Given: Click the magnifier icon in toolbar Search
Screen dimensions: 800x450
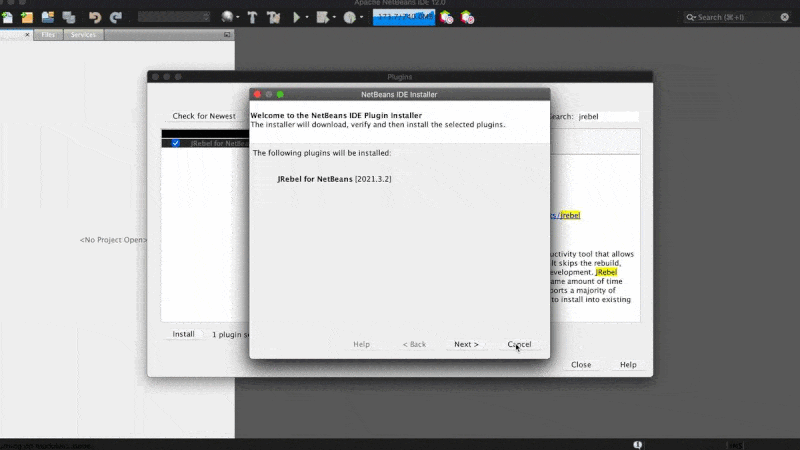Looking at the screenshot, I should (x=691, y=17).
